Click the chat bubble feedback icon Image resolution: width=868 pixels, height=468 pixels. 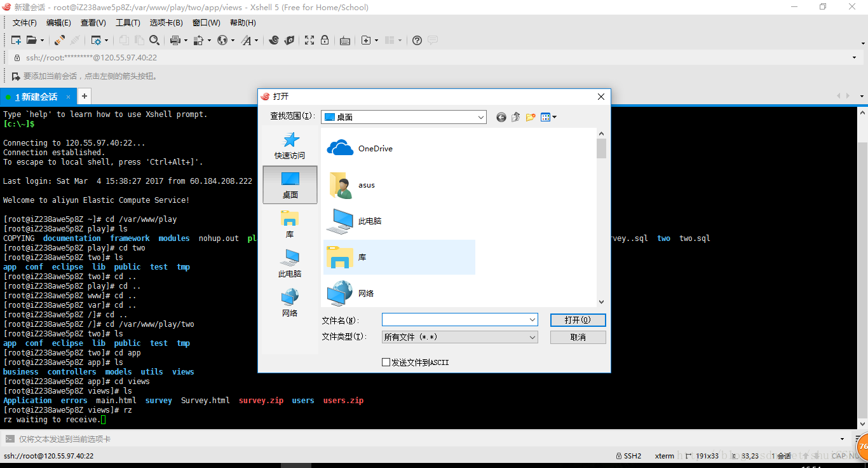pos(433,40)
